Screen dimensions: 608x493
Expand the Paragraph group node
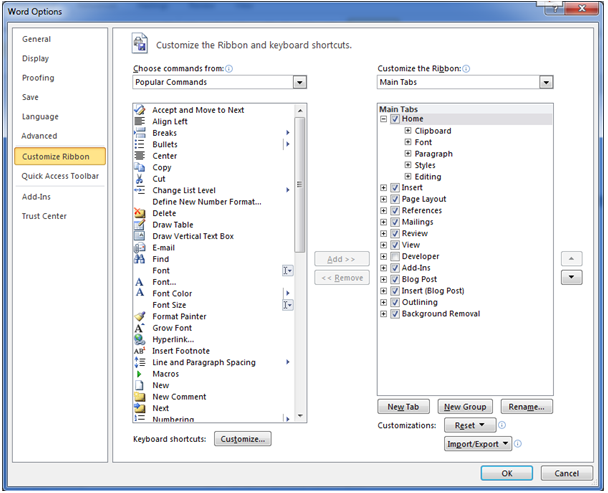click(408, 154)
